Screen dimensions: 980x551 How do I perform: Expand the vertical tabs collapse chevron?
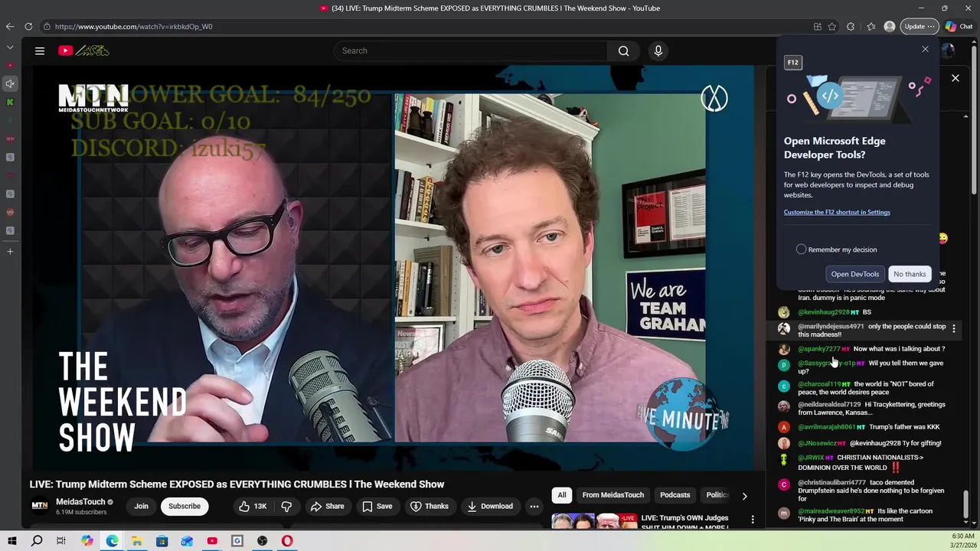[10, 46]
